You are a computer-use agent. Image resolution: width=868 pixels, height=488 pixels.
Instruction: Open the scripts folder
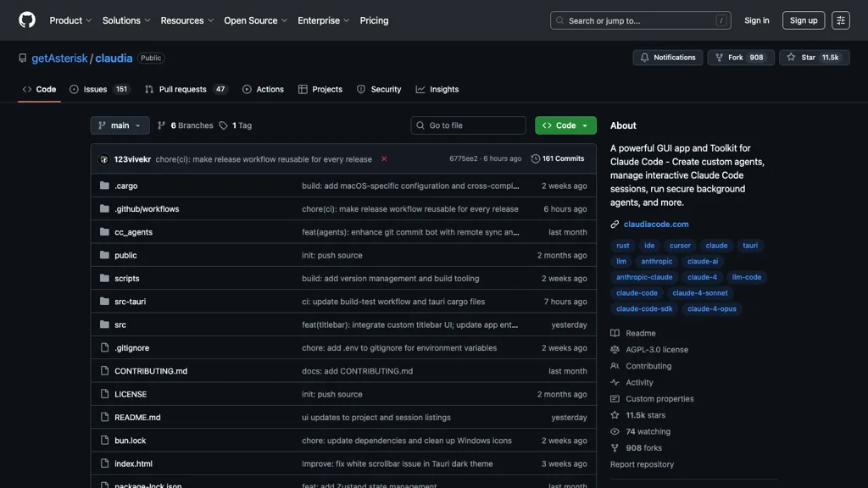click(x=127, y=279)
